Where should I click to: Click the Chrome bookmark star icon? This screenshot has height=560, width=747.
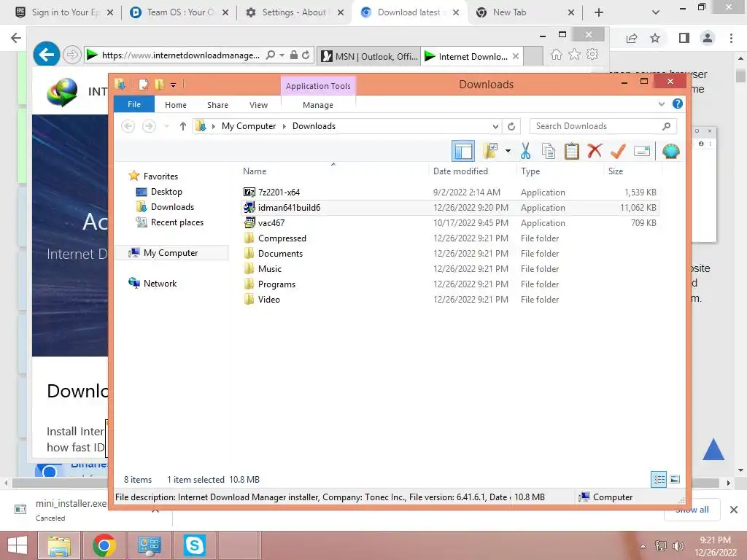click(x=655, y=38)
